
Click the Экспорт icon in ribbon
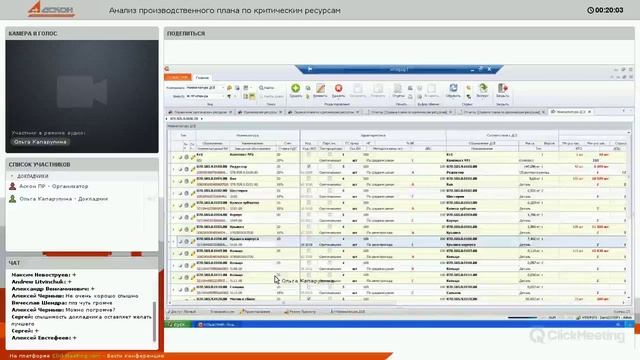click(x=483, y=88)
